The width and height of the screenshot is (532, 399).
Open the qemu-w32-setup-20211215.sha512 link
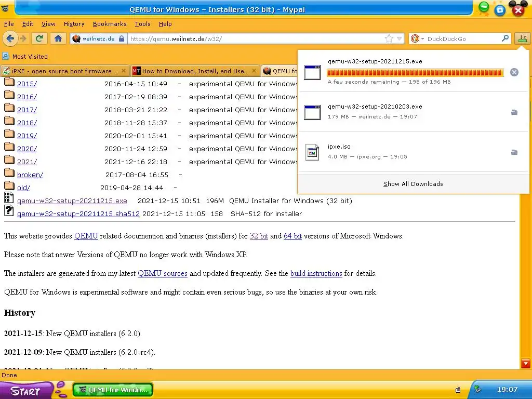coord(78,214)
